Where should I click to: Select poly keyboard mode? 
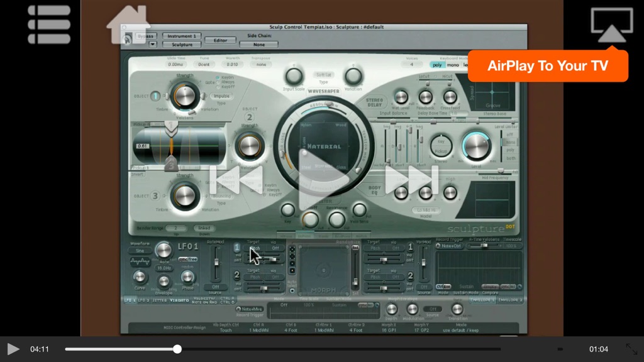tap(437, 65)
